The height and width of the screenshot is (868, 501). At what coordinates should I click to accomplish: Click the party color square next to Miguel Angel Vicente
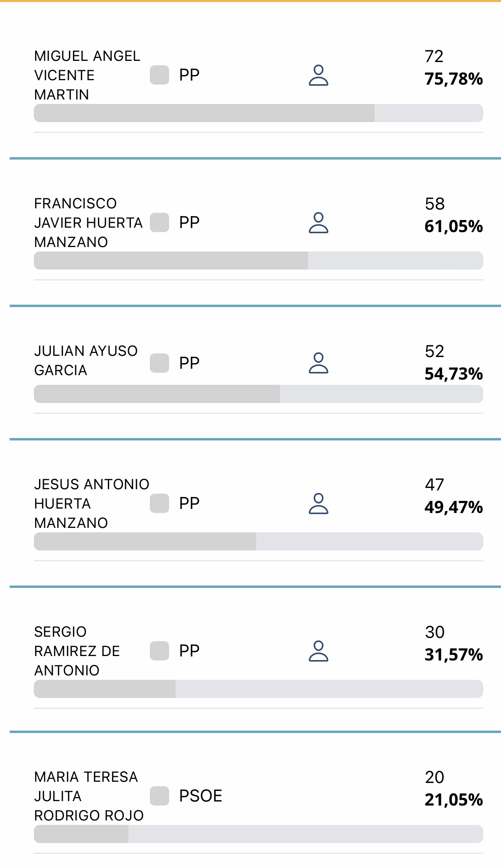159,75
